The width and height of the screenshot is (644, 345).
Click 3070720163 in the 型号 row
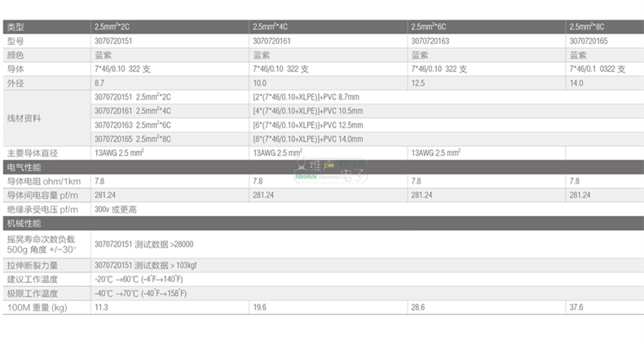point(430,41)
